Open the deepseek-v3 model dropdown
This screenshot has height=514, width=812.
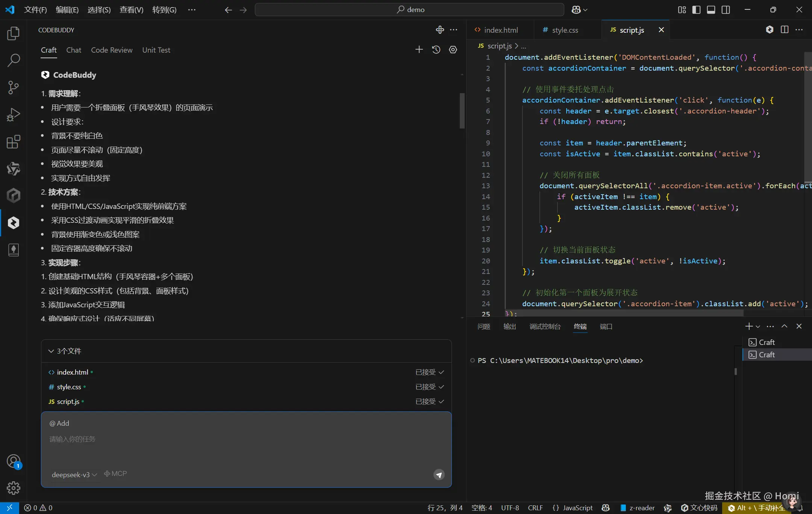click(74, 475)
